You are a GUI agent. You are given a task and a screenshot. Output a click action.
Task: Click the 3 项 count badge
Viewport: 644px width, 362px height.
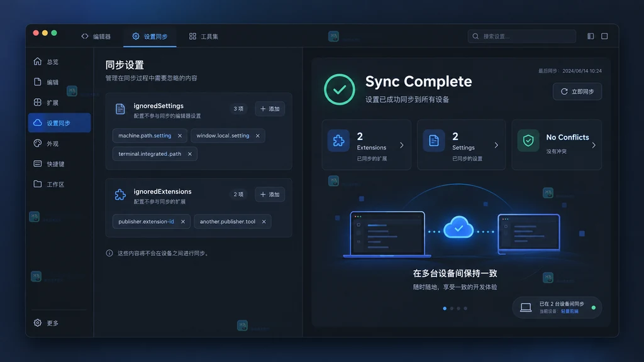pyautogui.click(x=238, y=109)
